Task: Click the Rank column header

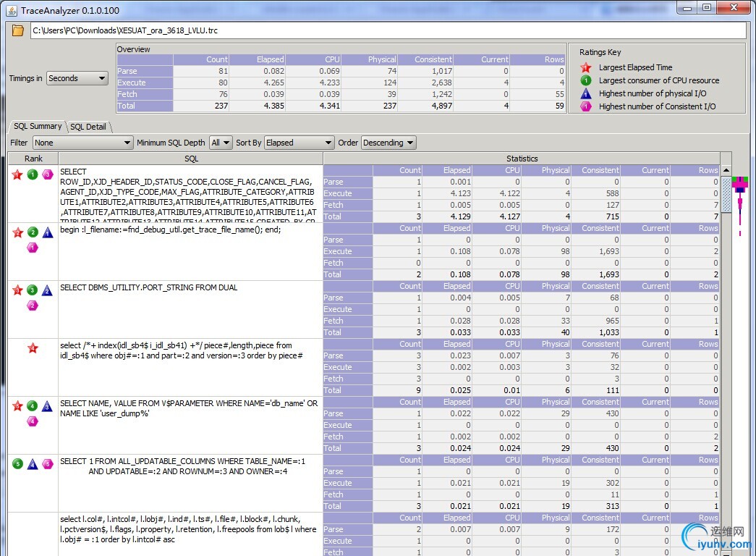Action: click(x=33, y=159)
